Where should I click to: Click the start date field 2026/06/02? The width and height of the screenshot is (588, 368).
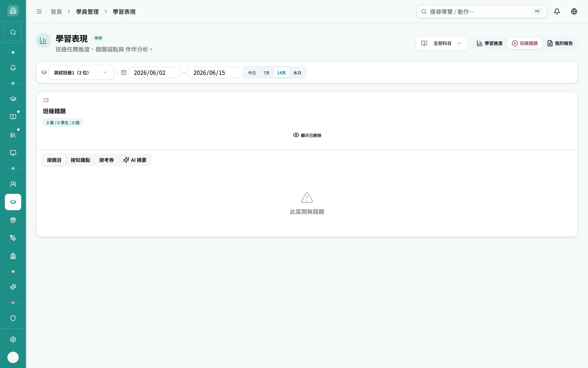point(154,73)
